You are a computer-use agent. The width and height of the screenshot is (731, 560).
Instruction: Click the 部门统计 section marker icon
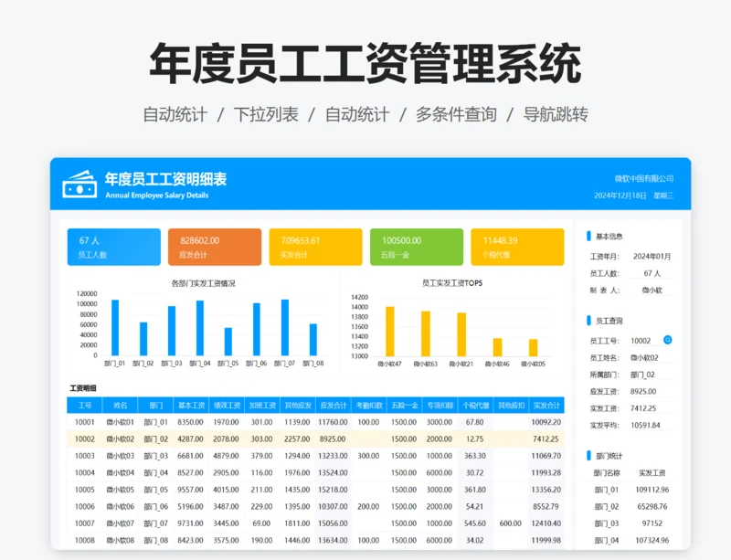tap(588, 454)
